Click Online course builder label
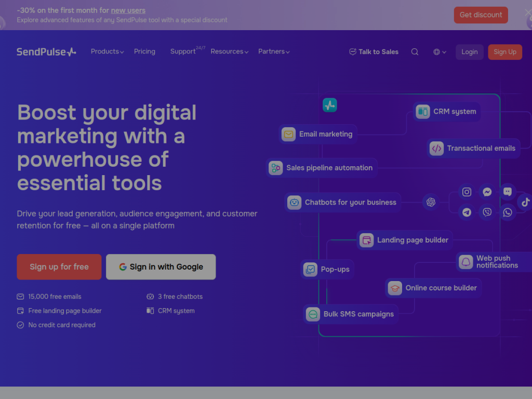This screenshot has width=532, height=399. point(441,288)
